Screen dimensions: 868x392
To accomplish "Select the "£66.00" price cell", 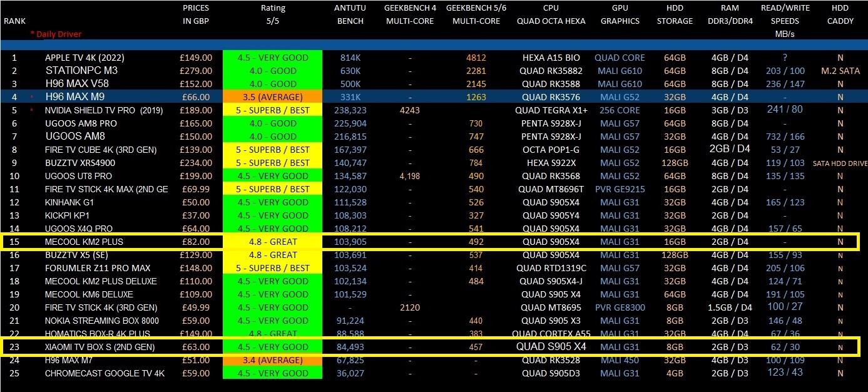I will tap(198, 97).
